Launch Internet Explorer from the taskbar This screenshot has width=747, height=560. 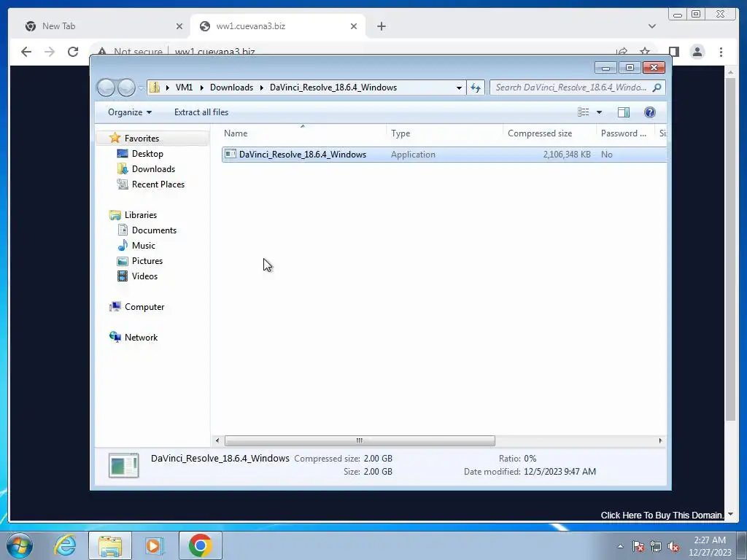pyautogui.click(x=65, y=545)
